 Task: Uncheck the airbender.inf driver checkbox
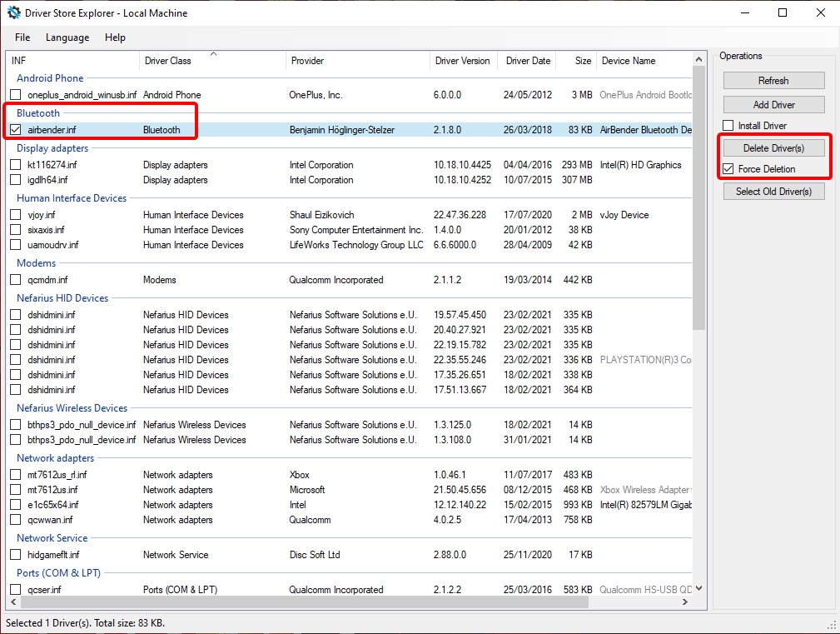[x=16, y=130]
